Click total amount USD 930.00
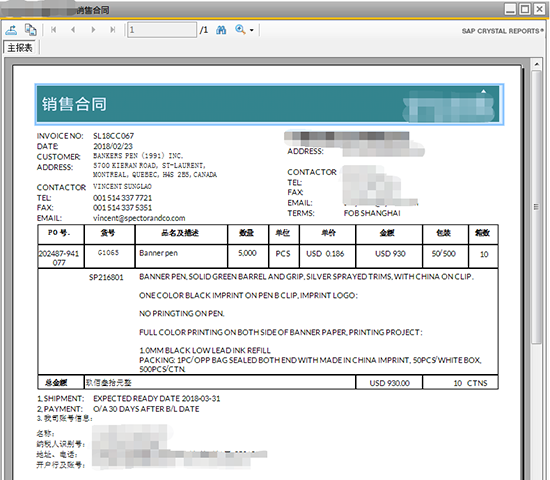The image size is (550, 480). (x=389, y=383)
